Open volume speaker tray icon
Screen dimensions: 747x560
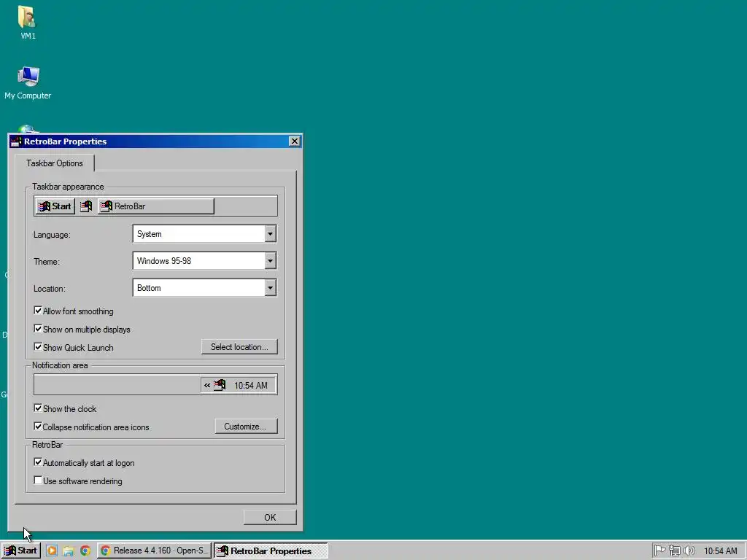coord(689,551)
